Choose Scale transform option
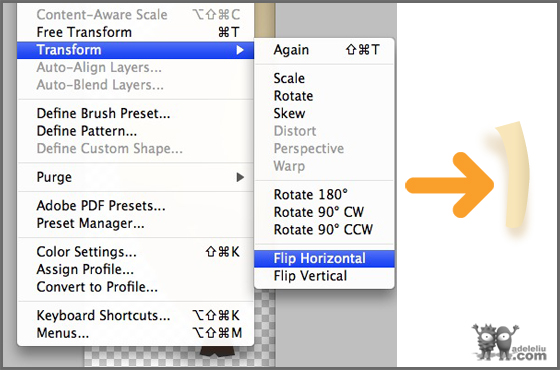Screen dimensions: 560x370 [x=324, y=78]
